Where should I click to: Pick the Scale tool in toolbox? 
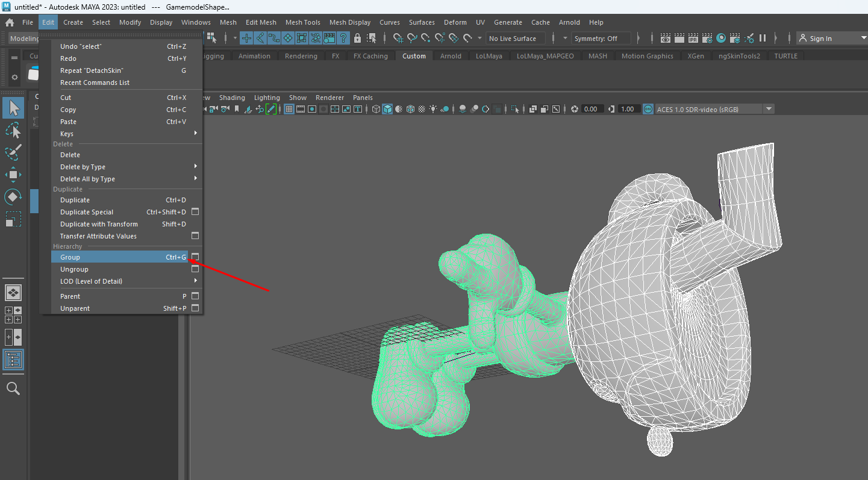(13, 219)
